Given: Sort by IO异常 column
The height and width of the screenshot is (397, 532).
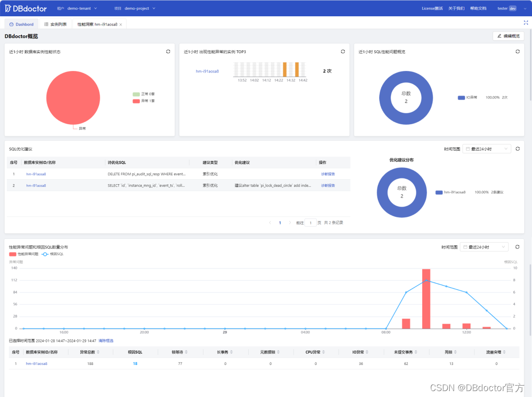Looking at the screenshot, I should tap(367, 352).
